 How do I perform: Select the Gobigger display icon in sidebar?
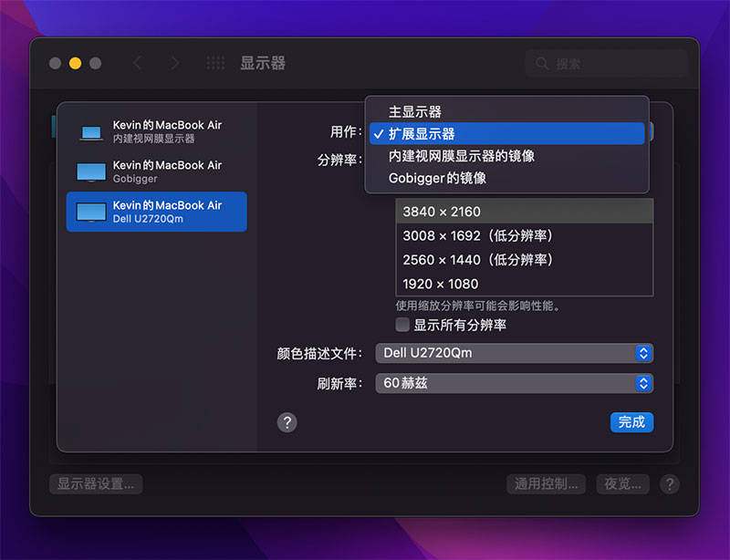click(x=91, y=171)
